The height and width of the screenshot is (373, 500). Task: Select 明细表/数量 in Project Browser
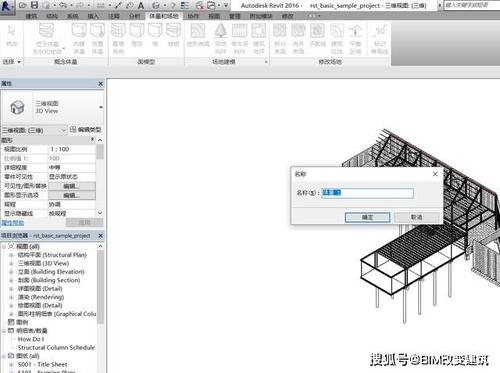click(x=32, y=331)
